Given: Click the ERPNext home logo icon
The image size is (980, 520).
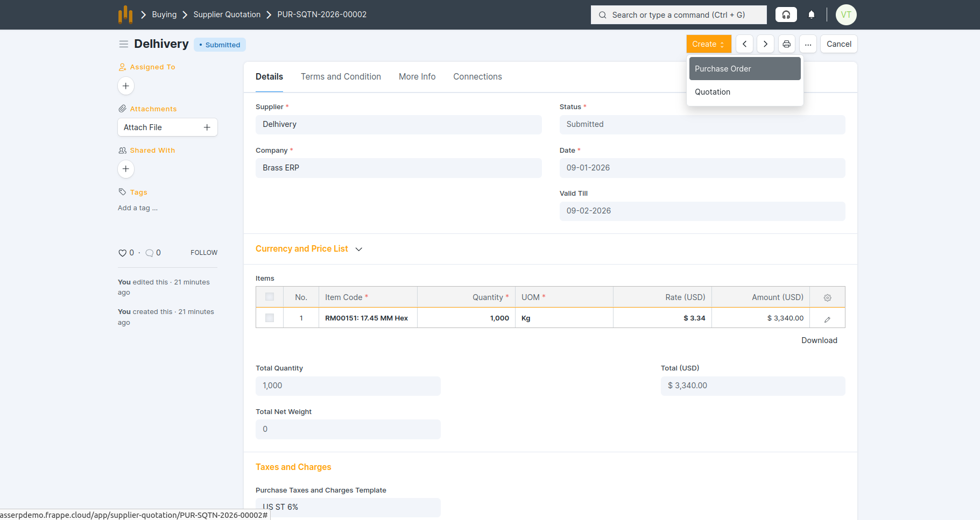Looking at the screenshot, I should pyautogui.click(x=125, y=15).
